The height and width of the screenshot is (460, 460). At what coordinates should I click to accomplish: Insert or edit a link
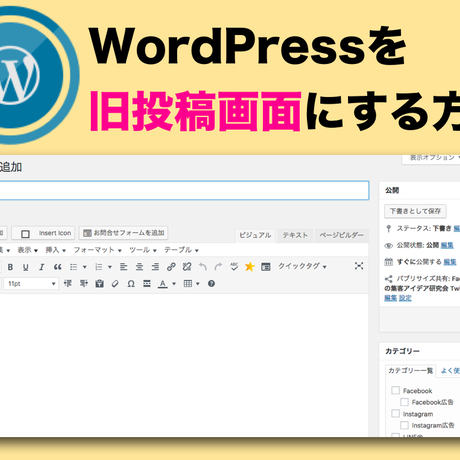point(171,267)
